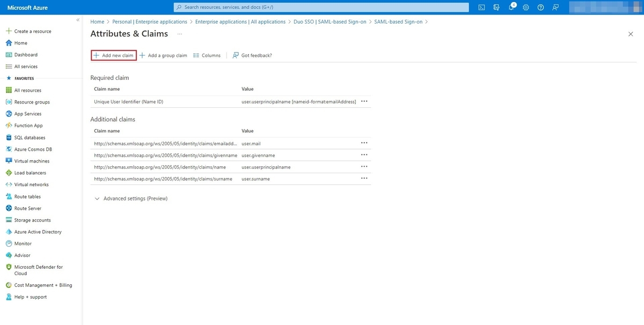This screenshot has width=644, height=325.
Task: Open the help question mark icon
Action: pos(540,8)
